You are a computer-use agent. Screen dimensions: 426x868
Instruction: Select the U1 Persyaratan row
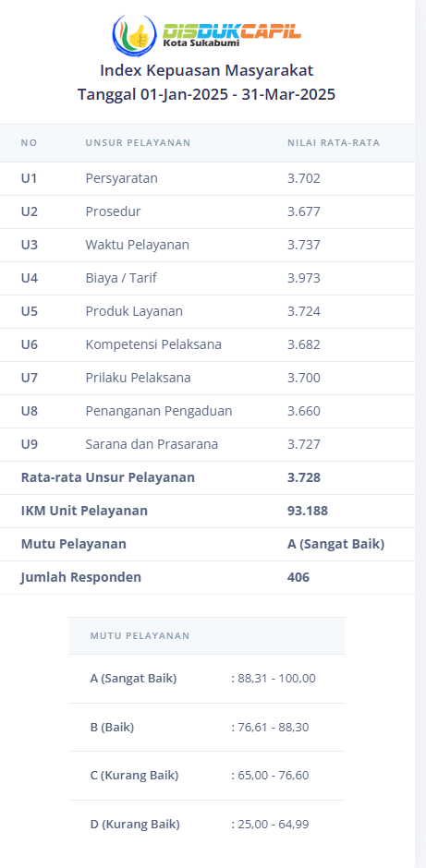click(x=207, y=179)
